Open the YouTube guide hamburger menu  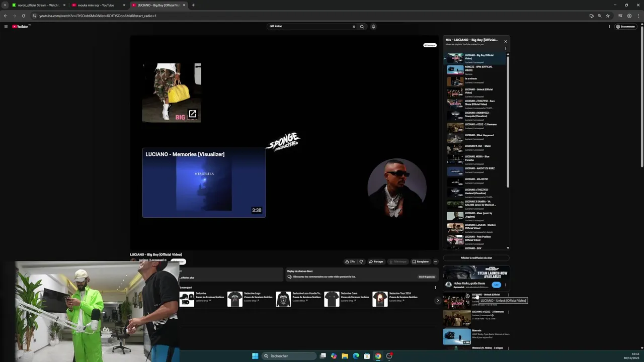click(x=6, y=27)
